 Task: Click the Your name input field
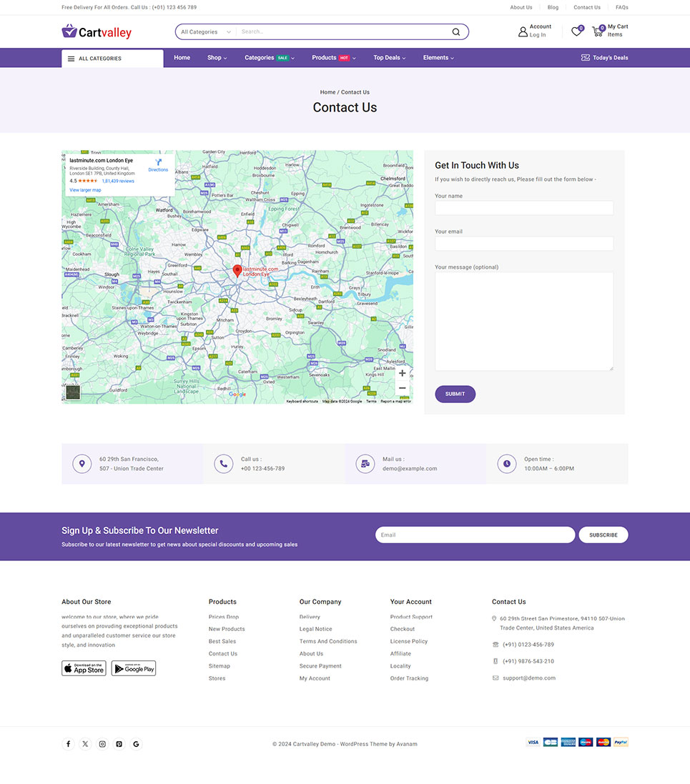523,208
